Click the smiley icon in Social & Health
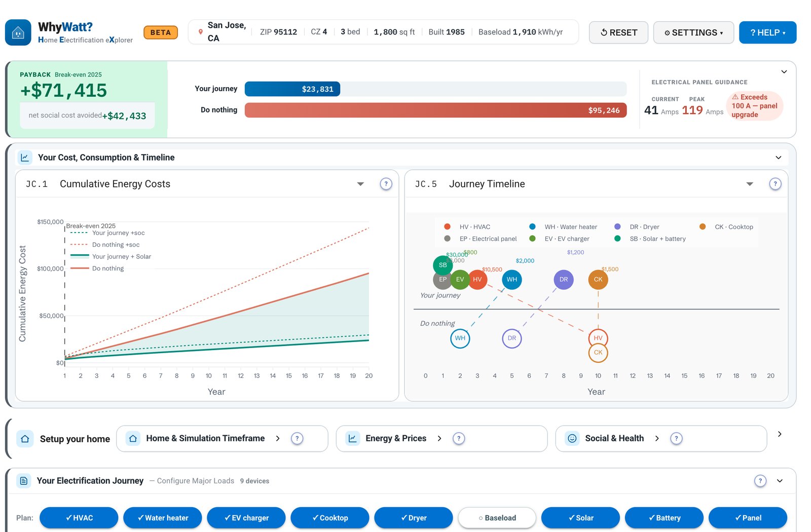Screen dimensions: 811x532 tap(572, 438)
